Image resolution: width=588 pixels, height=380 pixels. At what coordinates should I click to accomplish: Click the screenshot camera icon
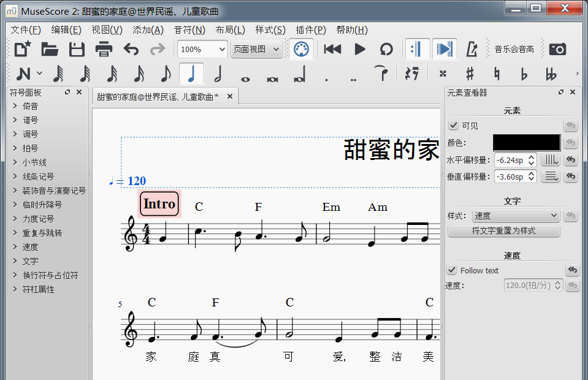click(x=557, y=49)
